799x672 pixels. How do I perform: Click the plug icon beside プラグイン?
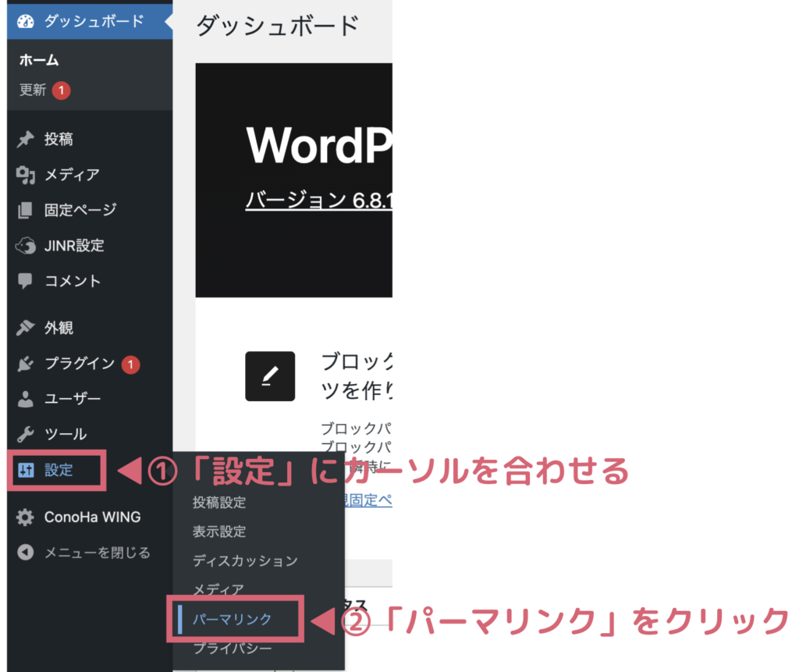point(26,364)
